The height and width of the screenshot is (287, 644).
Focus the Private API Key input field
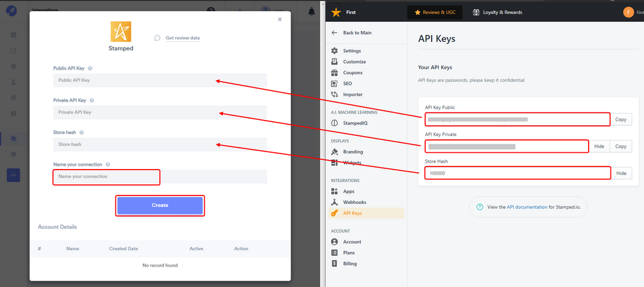coord(160,112)
